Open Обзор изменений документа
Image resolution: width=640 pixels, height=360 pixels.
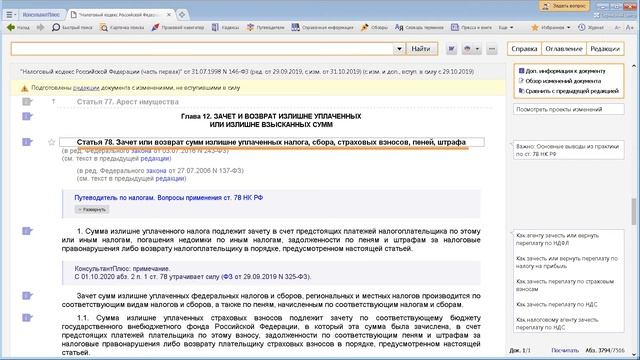coord(559,81)
